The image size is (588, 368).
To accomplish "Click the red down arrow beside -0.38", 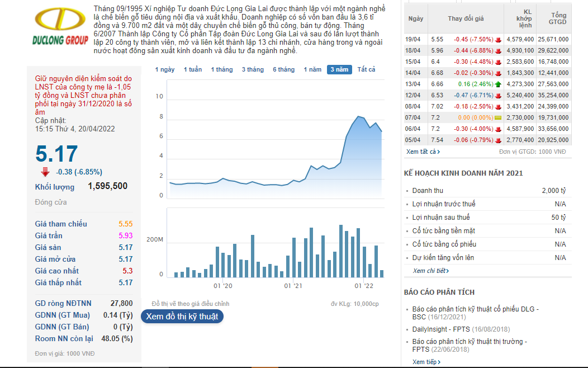I will [45, 172].
